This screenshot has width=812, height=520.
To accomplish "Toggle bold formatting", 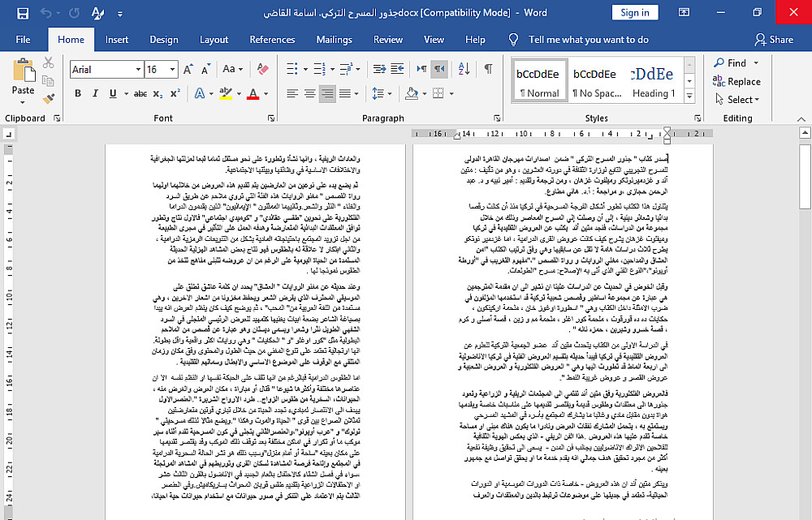I will coord(78,93).
